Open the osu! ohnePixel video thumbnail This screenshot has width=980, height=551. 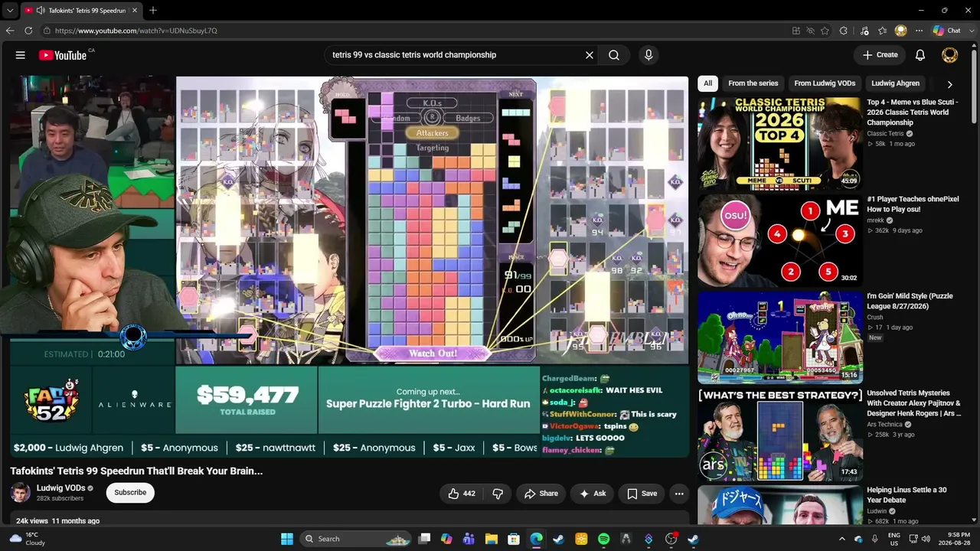pyautogui.click(x=779, y=240)
